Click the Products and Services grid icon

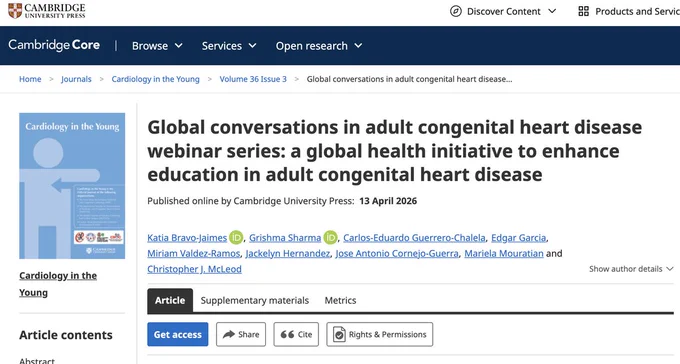584,11
